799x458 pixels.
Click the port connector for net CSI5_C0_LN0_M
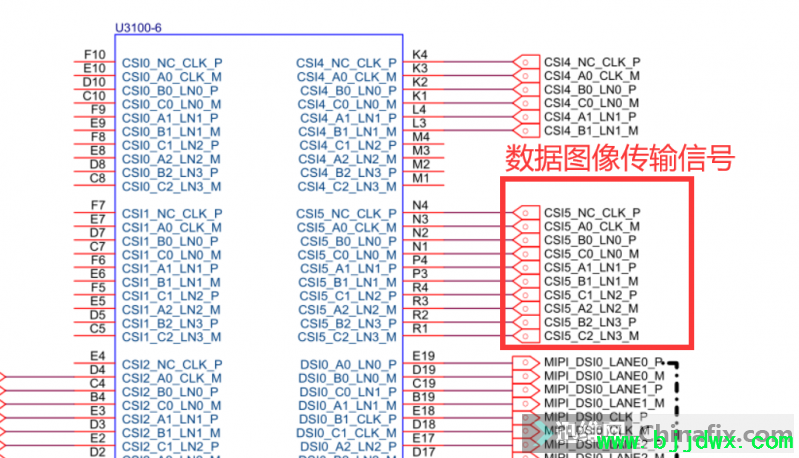(526, 254)
